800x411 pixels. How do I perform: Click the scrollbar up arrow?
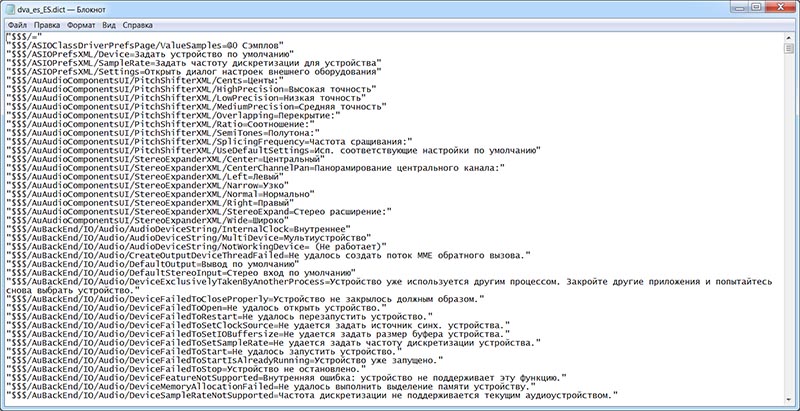click(x=789, y=38)
